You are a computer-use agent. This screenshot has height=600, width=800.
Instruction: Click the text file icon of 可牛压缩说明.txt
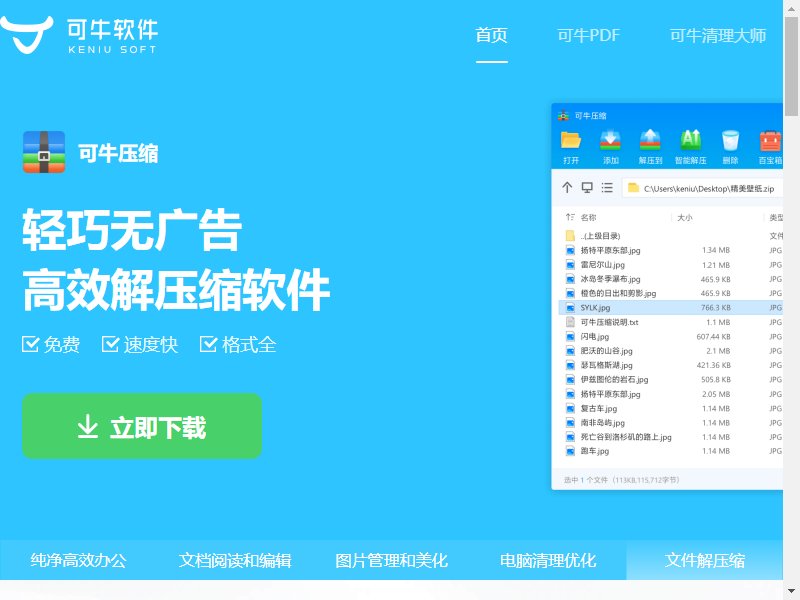coord(570,322)
